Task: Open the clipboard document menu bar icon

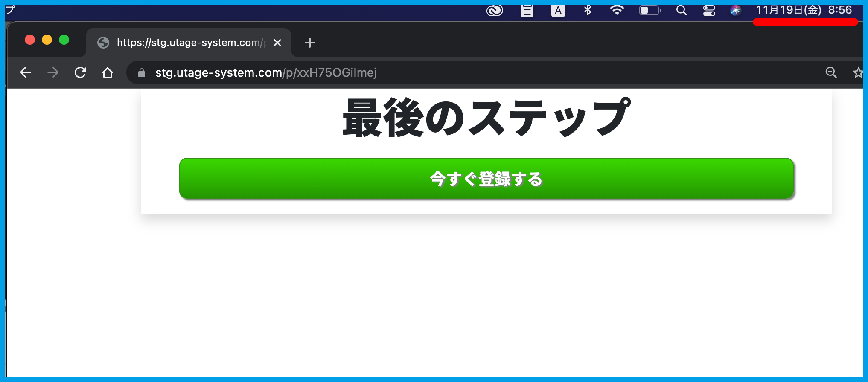Action: tap(527, 10)
